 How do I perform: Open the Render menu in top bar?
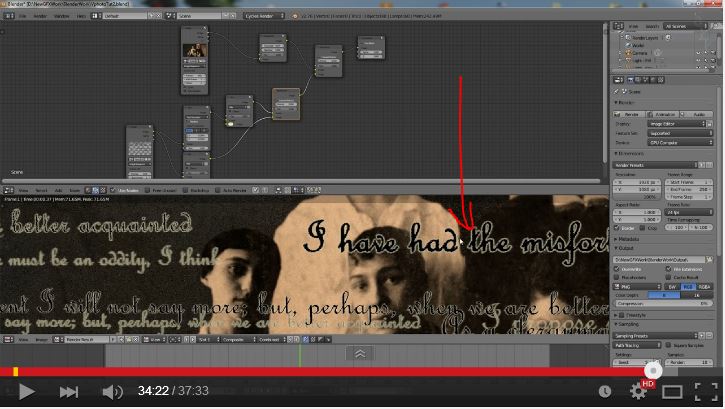pos(40,16)
